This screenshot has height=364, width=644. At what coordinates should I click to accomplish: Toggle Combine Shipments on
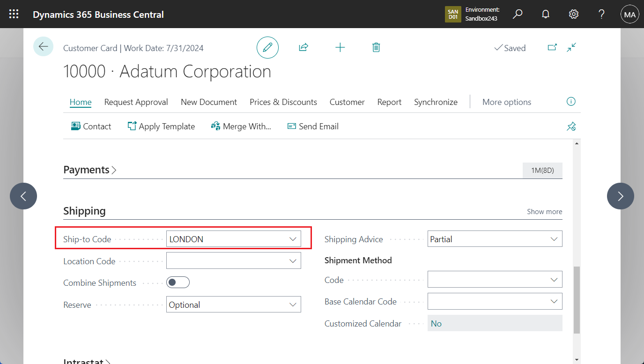point(178,282)
